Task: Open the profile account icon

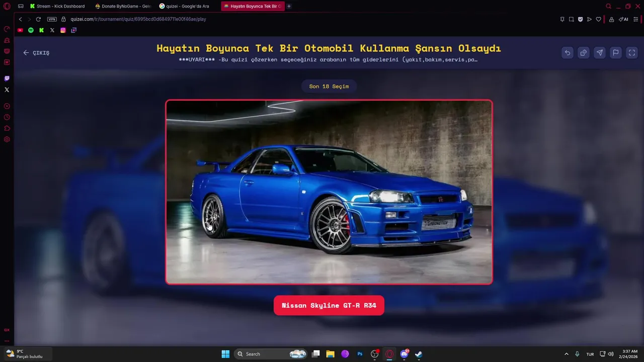Action: 611,19
